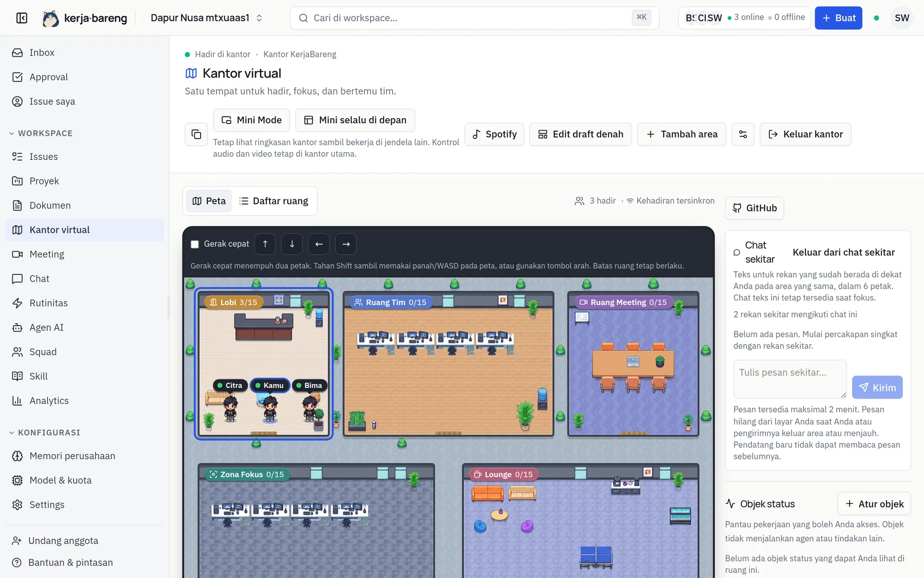Open Inbox in the sidebar
924x578 pixels.
point(84,52)
